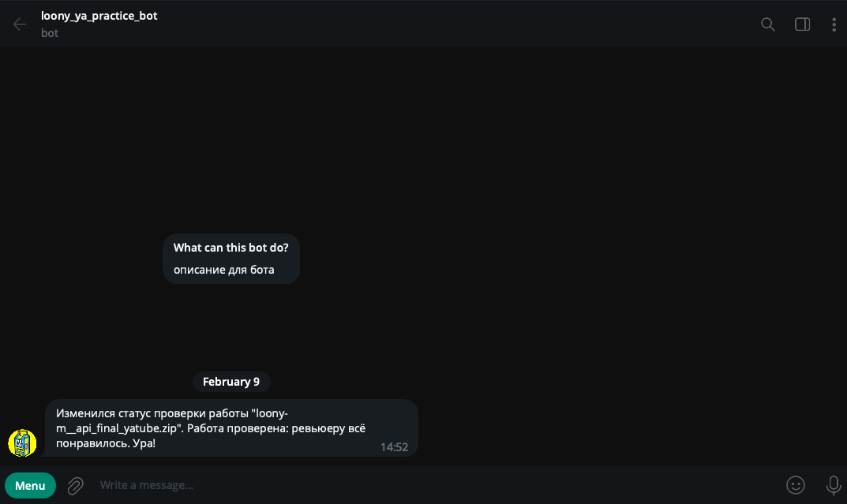This screenshot has height=504, width=847.
Task: Open profile via loony_ya_practice_bot title
Action: [x=99, y=16]
